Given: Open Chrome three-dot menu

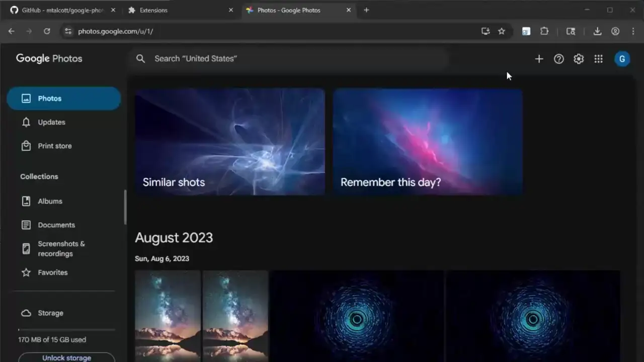Looking at the screenshot, I should 633,31.
